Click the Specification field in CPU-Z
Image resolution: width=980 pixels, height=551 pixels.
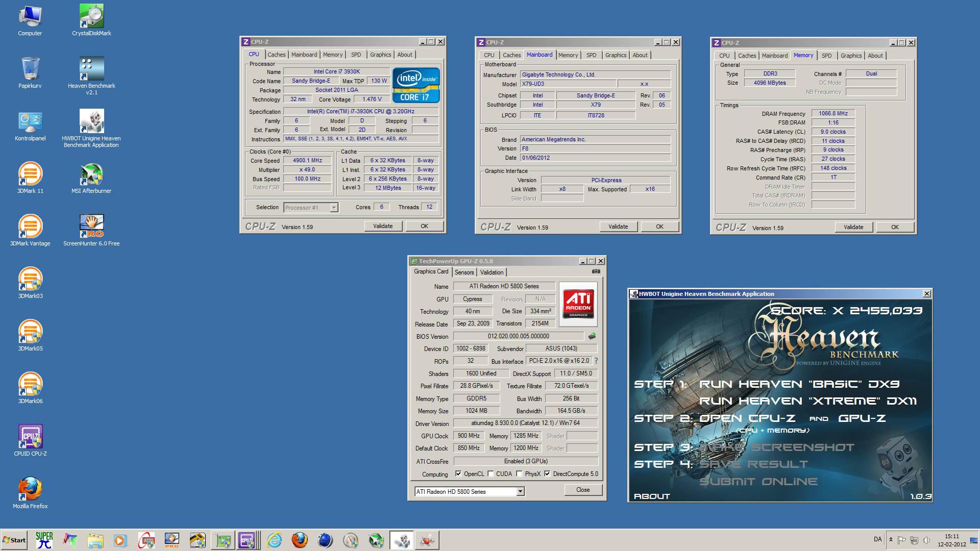tap(361, 111)
